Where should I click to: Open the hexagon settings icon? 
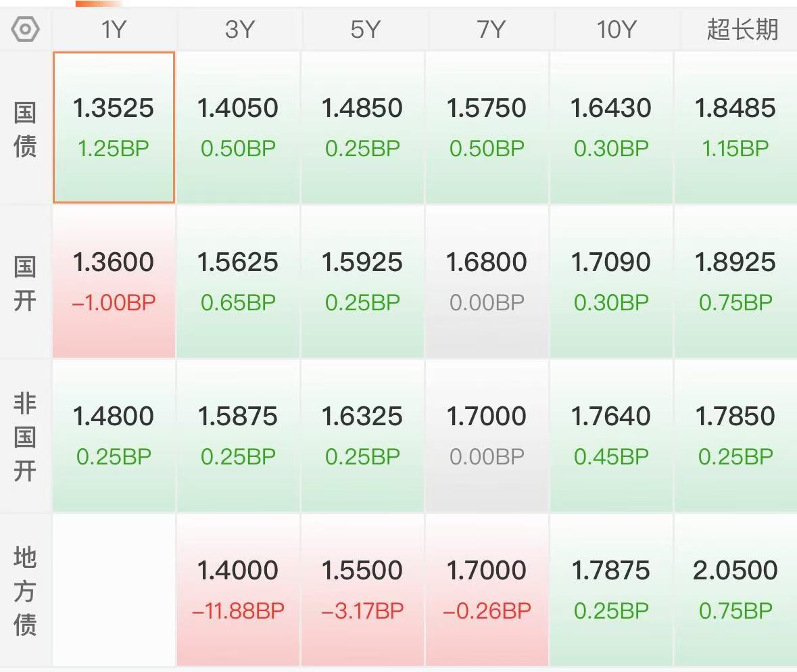coord(25,30)
